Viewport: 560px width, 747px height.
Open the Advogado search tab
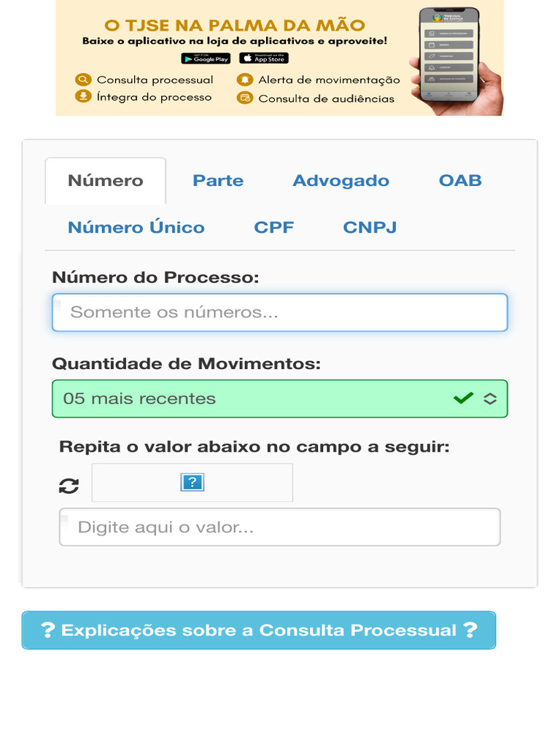click(341, 181)
